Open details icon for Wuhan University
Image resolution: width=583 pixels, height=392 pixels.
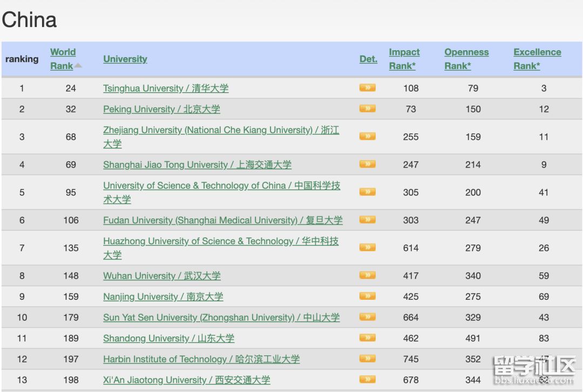368,276
